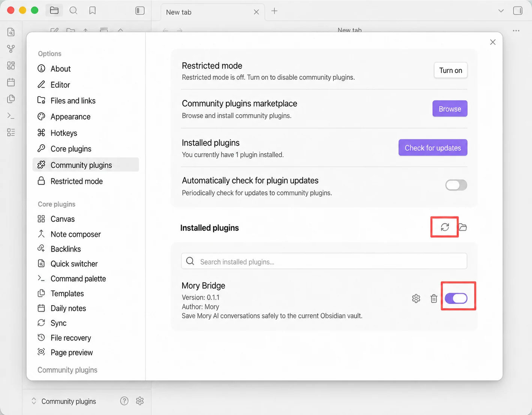
Task: Delete Mory Bridge with trash icon
Action: click(x=434, y=299)
